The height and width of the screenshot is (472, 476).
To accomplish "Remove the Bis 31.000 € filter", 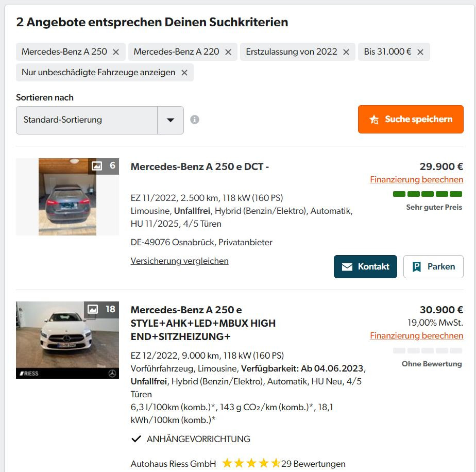I will tap(421, 52).
